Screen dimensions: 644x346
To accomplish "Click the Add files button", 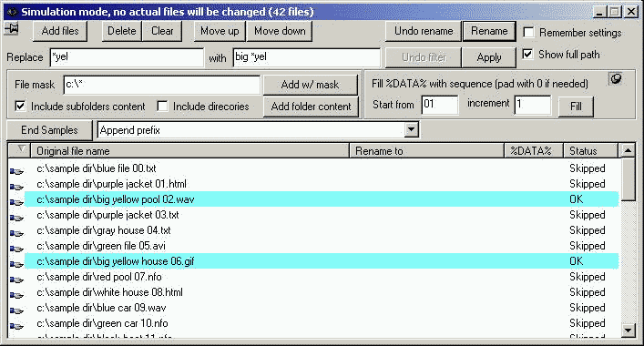I will click(x=60, y=31).
